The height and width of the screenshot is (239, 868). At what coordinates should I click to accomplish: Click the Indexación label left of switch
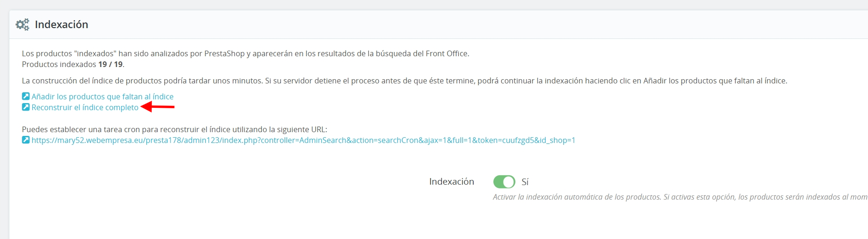click(x=452, y=181)
